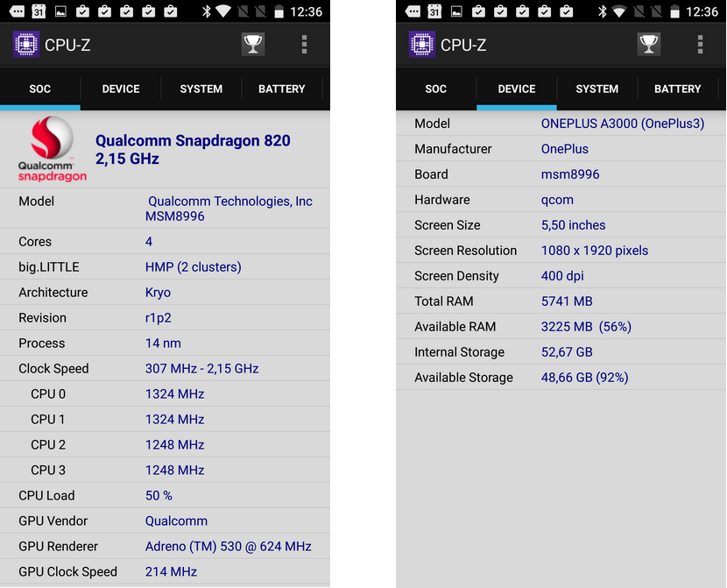Tap CPU 1 row '1324 MHz'

click(x=174, y=419)
